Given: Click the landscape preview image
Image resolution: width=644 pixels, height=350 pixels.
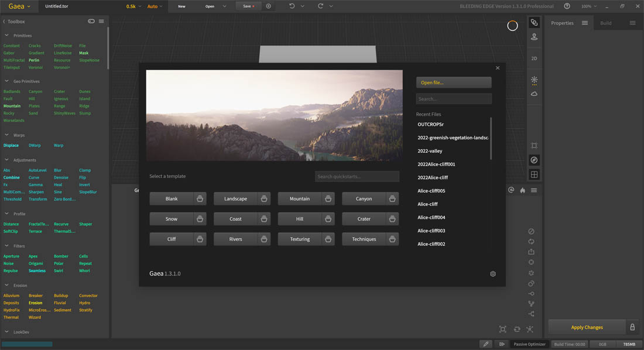Looking at the screenshot, I should pyautogui.click(x=275, y=115).
